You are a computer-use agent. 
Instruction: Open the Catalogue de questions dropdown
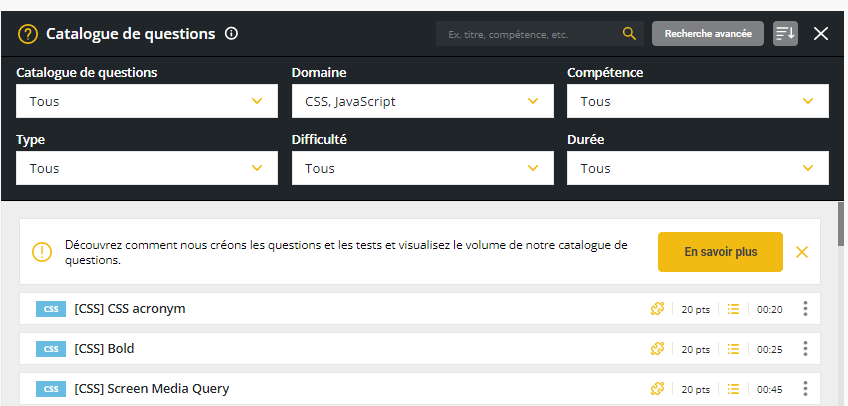pyautogui.click(x=147, y=101)
